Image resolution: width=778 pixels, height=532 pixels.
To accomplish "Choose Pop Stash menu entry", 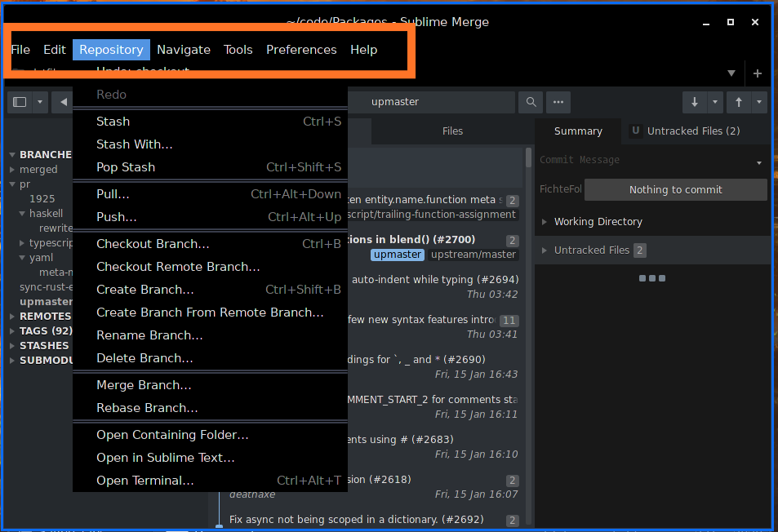I will 210,167.
